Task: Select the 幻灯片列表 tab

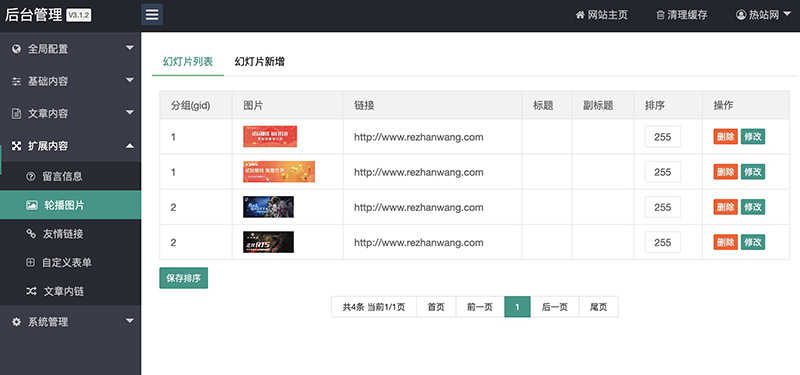Action: coord(188,62)
